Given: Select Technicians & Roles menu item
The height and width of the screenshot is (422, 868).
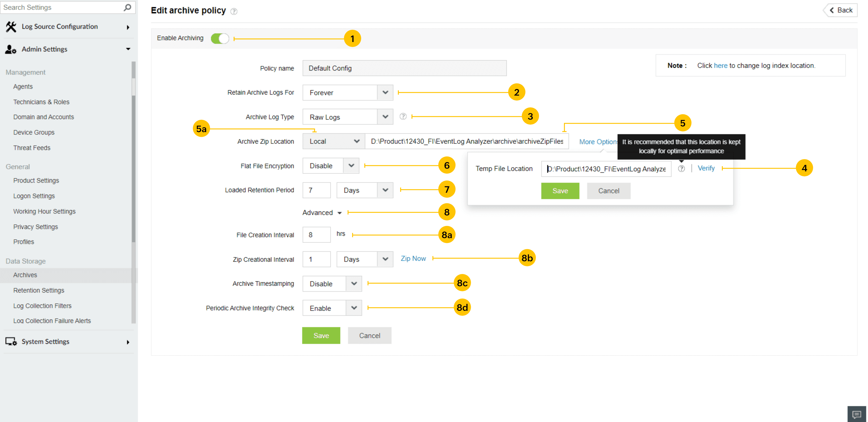Looking at the screenshot, I should pos(42,102).
